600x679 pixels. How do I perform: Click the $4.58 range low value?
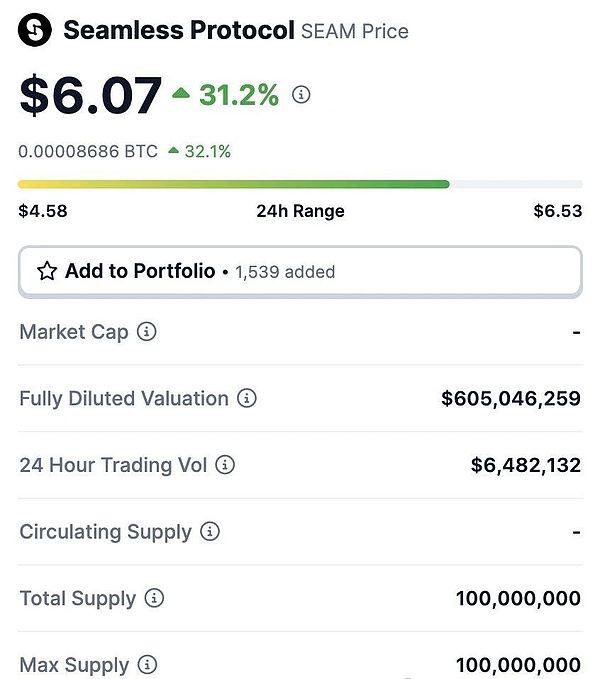pyautogui.click(x=43, y=211)
